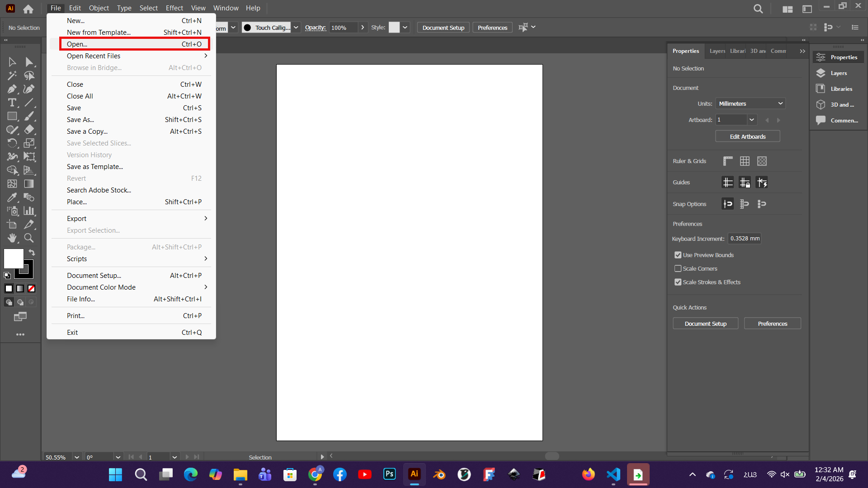
Task: Disable Scale Strokes & Effects
Action: click(x=678, y=282)
